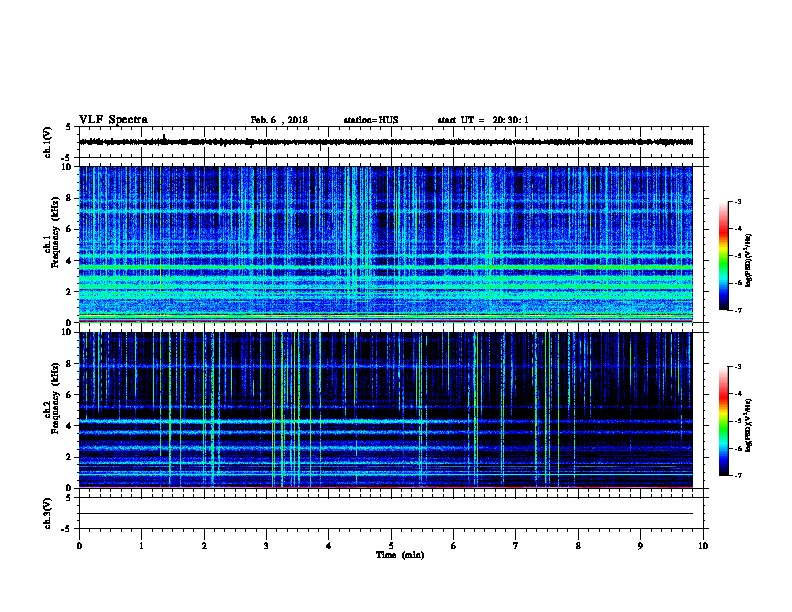Click time axis tick label "9"
The image size is (792, 612).
point(640,546)
